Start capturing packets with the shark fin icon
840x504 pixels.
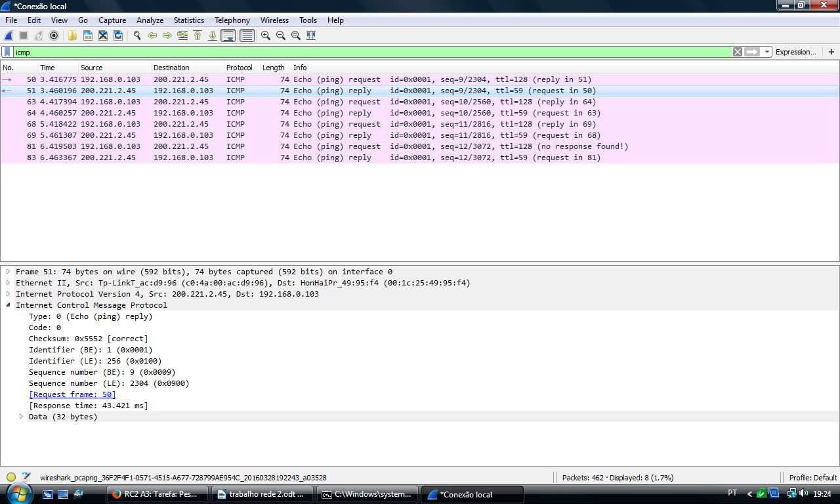tap(9, 35)
